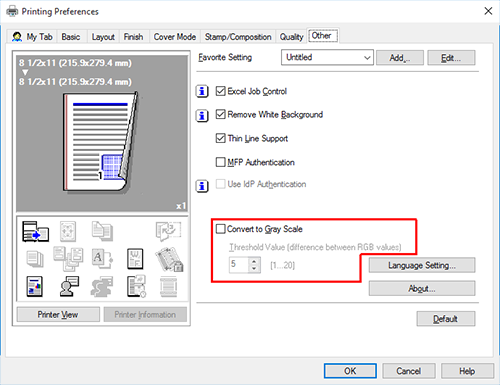The image size is (500, 385).
Task: Click the Favorite Setting label
Action: (x=225, y=57)
